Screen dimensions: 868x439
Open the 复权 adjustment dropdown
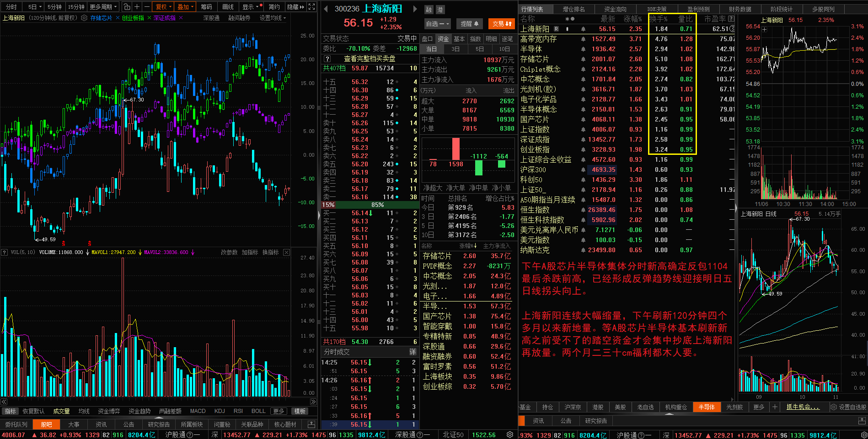point(164,7)
